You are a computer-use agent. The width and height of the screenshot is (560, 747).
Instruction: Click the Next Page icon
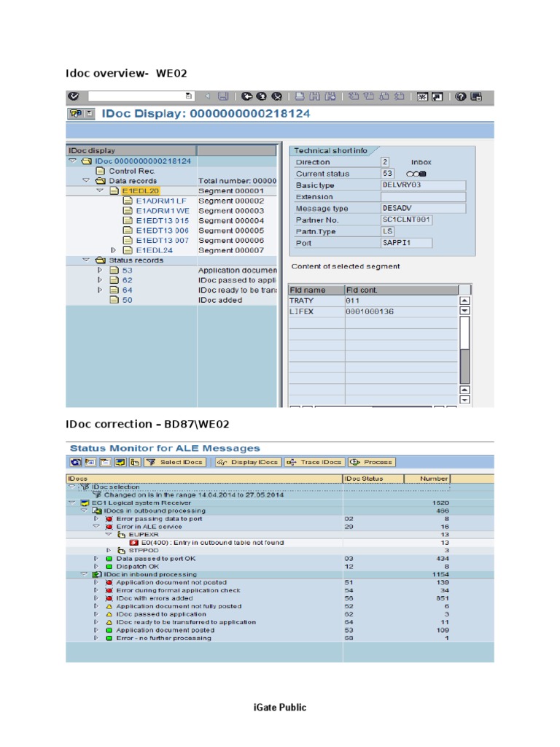[384, 96]
